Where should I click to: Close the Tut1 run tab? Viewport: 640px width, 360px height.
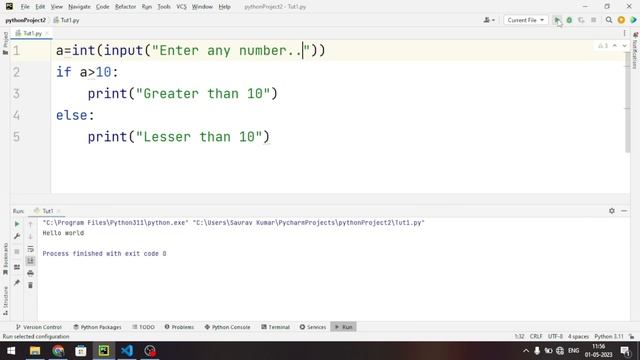(x=59, y=211)
